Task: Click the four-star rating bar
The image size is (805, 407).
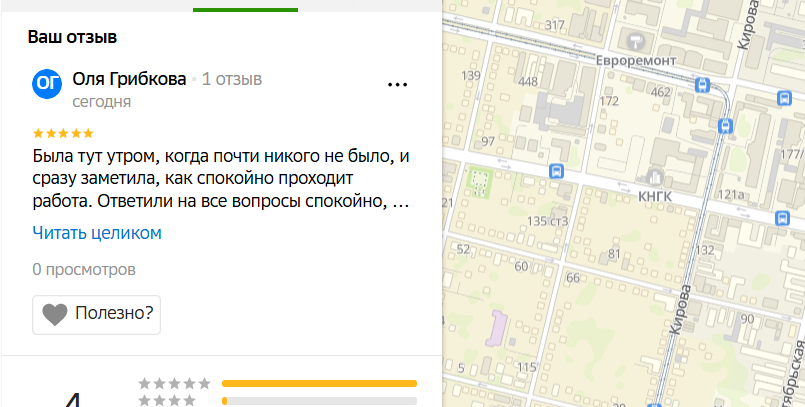Action: [x=319, y=401]
